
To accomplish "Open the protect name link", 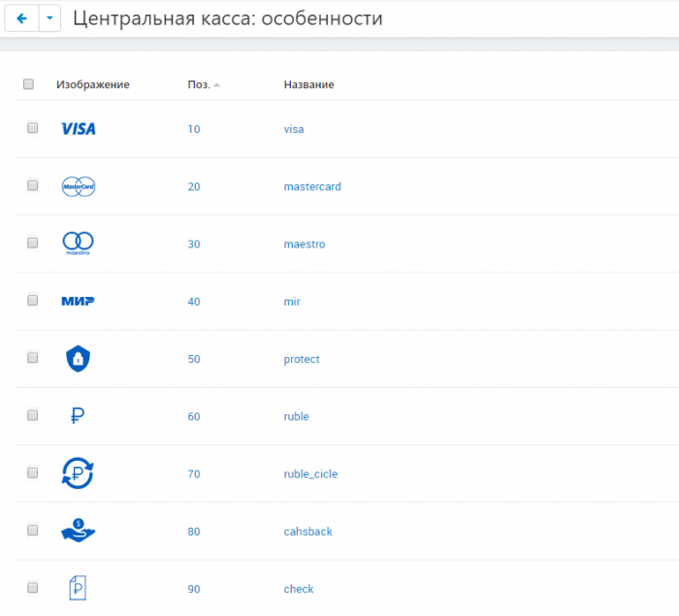I will pos(302,359).
